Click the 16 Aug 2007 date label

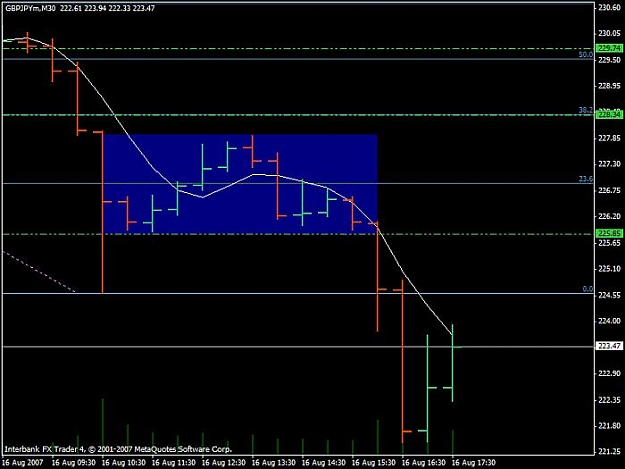click(22, 463)
